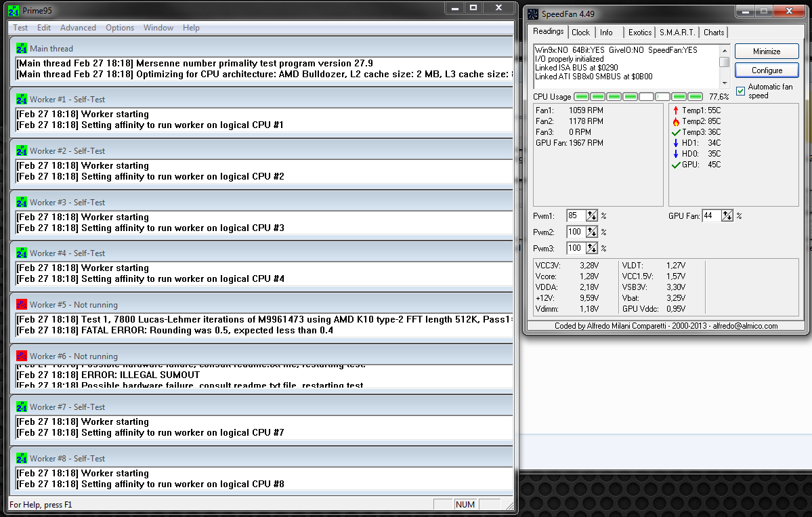Click into the GPU Fan percentage field
Viewport: 812px width, 517px height.
(x=712, y=215)
